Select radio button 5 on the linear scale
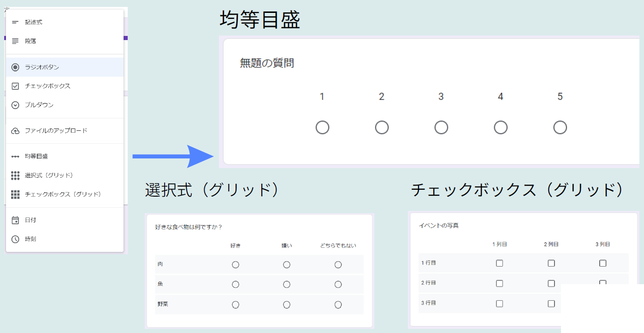644x333 pixels. (x=560, y=127)
